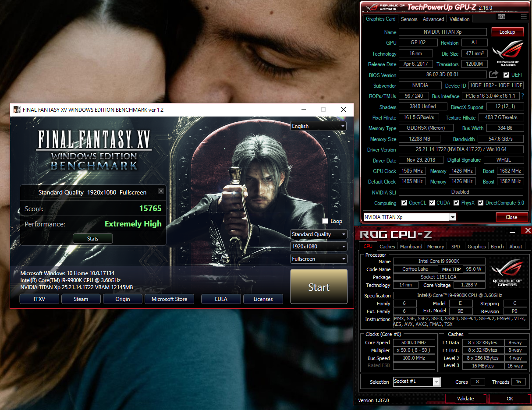Open the Graphics tab in CPU-Z
This screenshot has height=410, width=532.
[477, 247]
